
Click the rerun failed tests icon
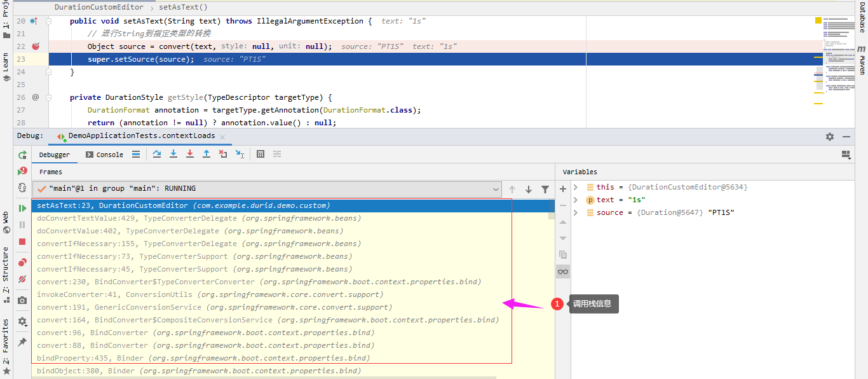click(22, 171)
